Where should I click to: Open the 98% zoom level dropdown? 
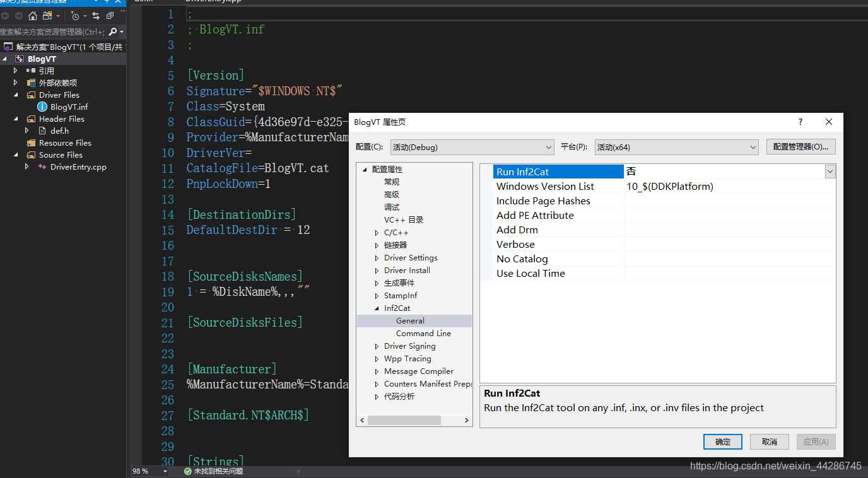165,471
